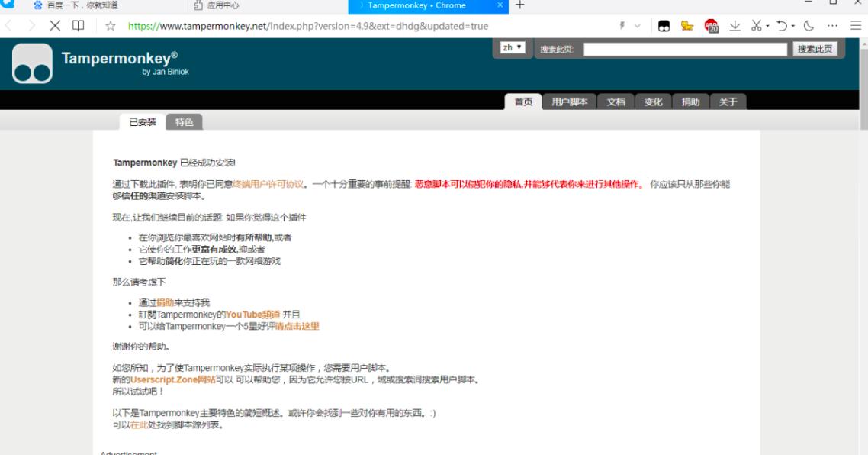Expand the undo icon's dropdown arrow
Viewport: 868px width, 455px height.
tap(793, 25)
